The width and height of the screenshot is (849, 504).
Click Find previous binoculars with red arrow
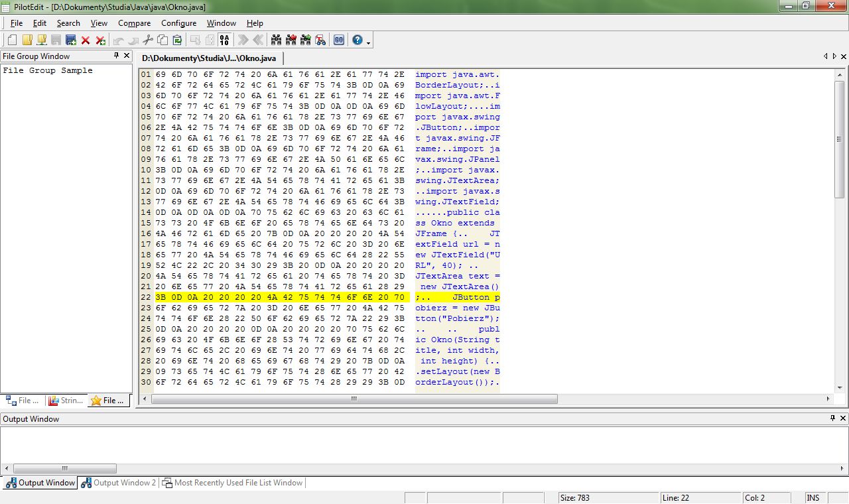click(291, 40)
